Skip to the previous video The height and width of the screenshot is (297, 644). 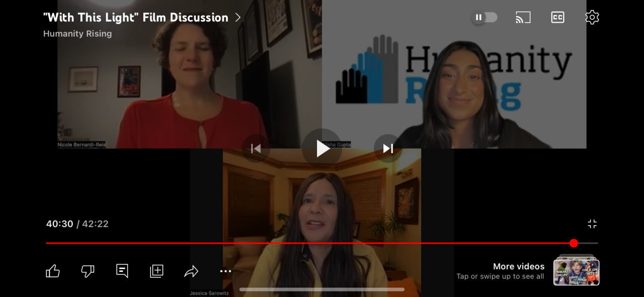[x=256, y=148]
